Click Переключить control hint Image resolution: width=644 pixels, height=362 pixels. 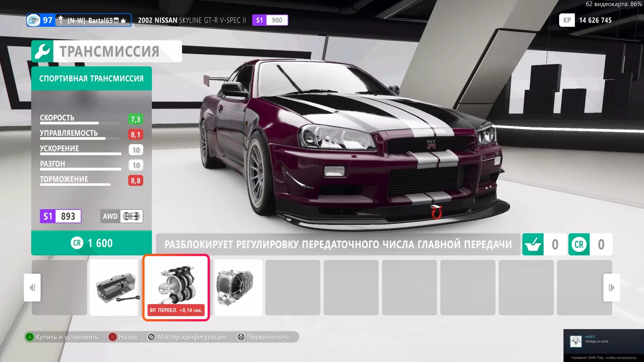pyautogui.click(x=263, y=337)
